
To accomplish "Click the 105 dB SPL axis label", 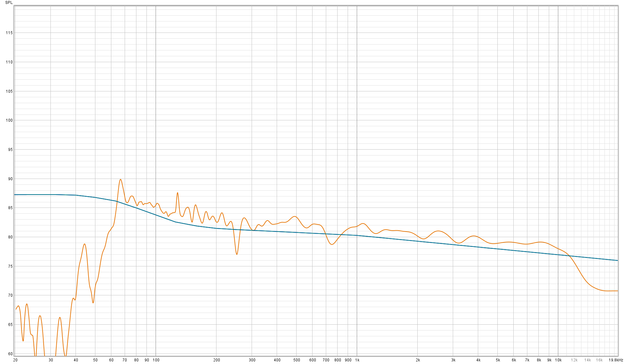I will point(9,91).
